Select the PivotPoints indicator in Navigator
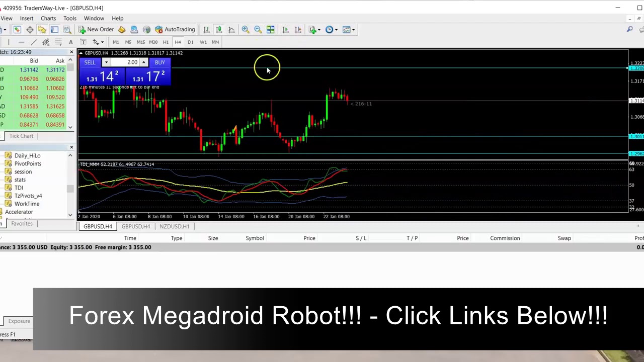The height and width of the screenshot is (362, 644). [x=28, y=164]
